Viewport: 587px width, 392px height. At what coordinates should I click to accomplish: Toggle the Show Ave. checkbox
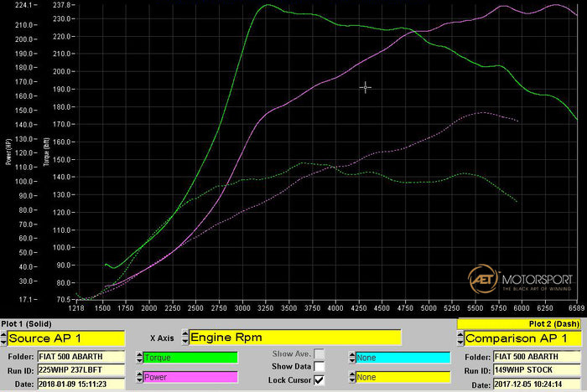319,354
